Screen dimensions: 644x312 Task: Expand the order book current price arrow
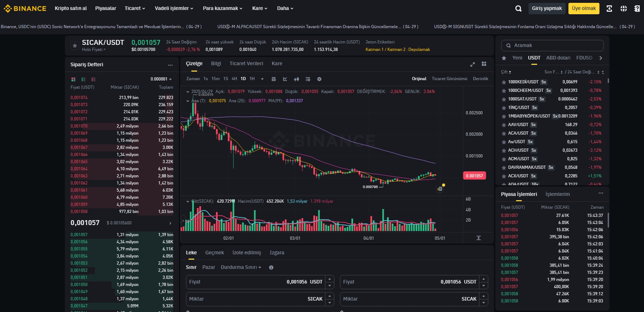pyautogui.click(x=170, y=223)
